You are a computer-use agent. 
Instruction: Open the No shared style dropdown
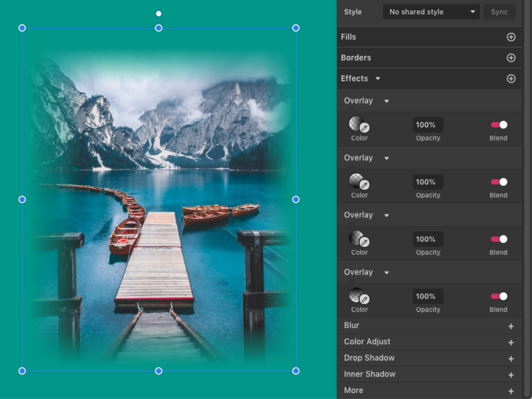pyautogui.click(x=431, y=12)
